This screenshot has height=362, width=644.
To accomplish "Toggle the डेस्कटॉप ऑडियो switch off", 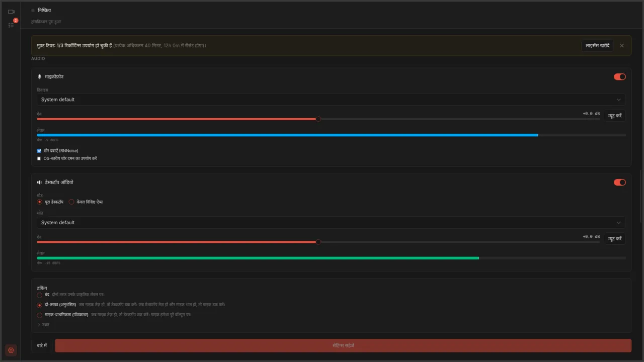I will (620, 183).
